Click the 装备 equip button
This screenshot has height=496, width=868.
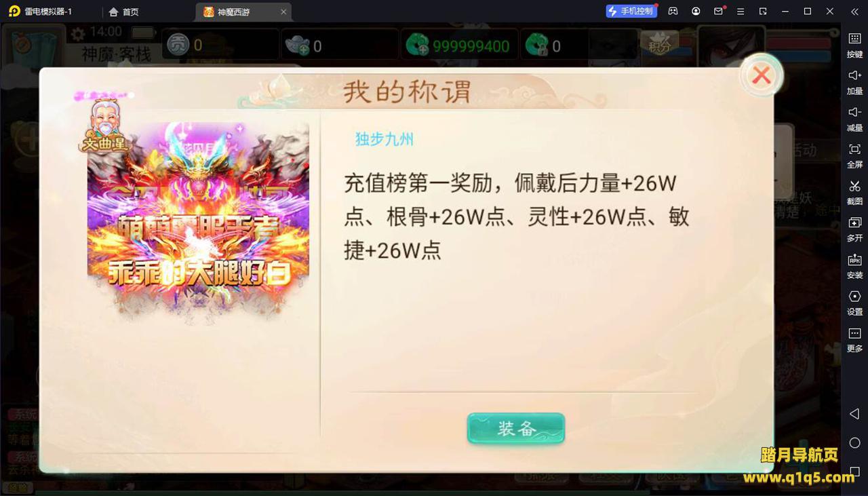(515, 428)
